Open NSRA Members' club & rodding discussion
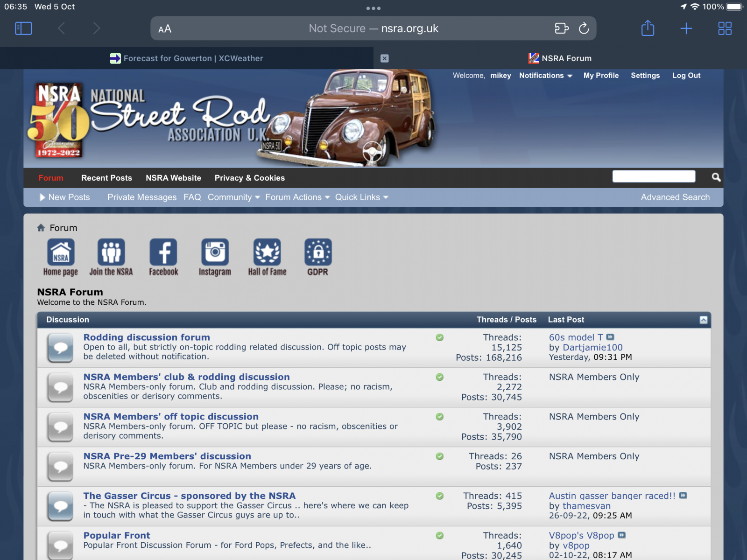747x560 pixels. (186, 377)
